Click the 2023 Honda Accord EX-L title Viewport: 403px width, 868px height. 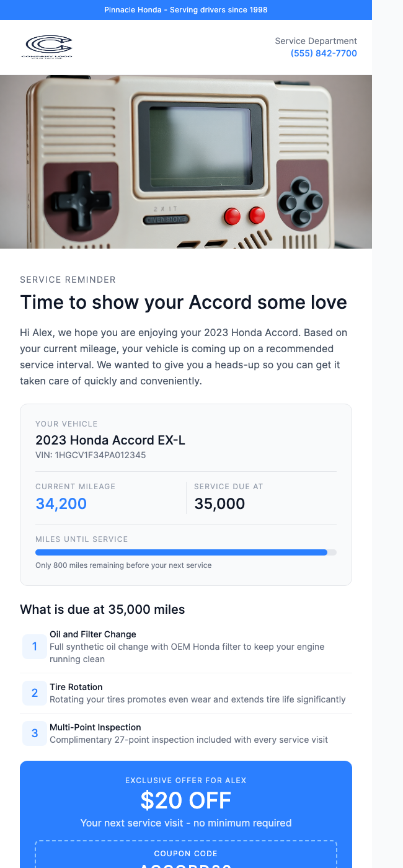point(110,440)
